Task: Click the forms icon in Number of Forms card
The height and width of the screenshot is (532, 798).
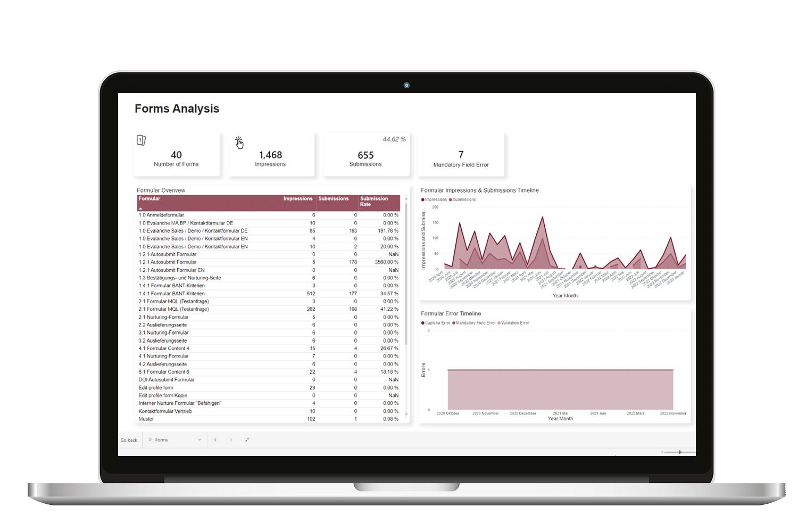Action: click(x=141, y=140)
